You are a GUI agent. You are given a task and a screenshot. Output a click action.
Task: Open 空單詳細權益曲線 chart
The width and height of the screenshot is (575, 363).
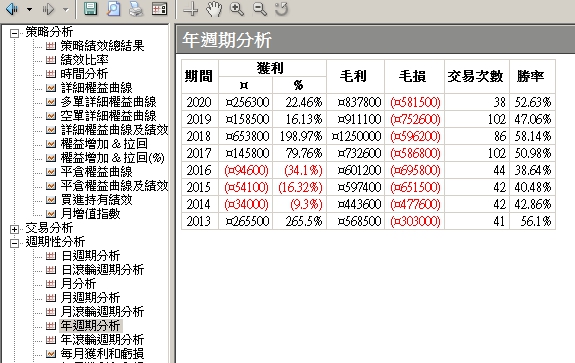(109, 116)
